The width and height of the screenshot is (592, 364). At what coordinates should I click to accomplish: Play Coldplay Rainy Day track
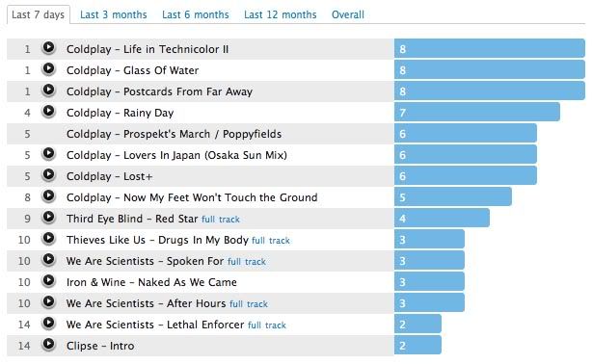click(x=49, y=112)
